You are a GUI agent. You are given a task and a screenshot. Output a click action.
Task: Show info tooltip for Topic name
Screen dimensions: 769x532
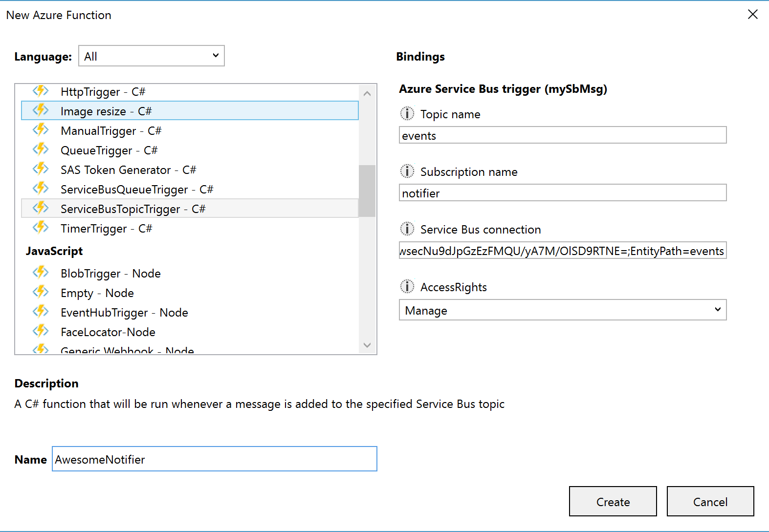click(407, 113)
